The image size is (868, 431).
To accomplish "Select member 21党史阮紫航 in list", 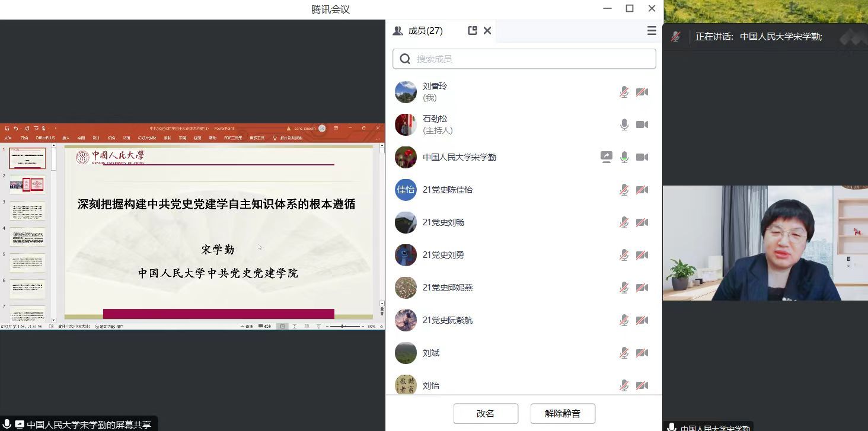I will (x=524, y=320).
